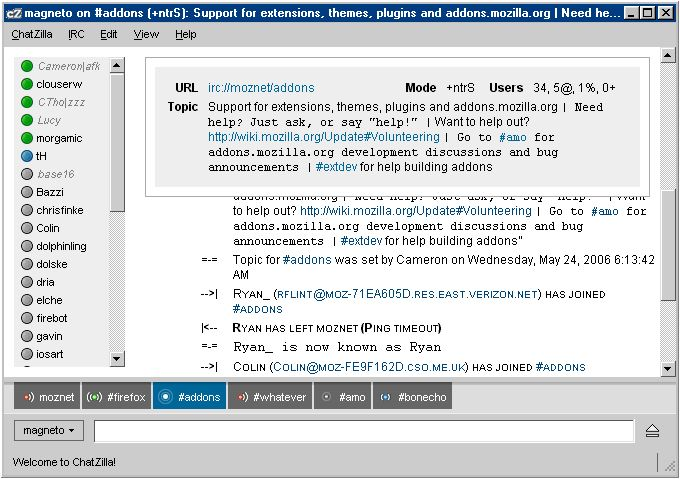The image size is (680, 479).
Task: Click 'Welcome to ChatZilla!' status bar text
Action: pyautogui.click(x=64, y=462)
